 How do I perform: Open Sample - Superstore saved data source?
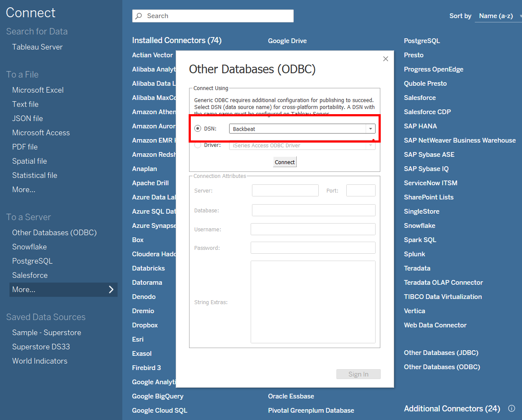click(x=47, y=333)
